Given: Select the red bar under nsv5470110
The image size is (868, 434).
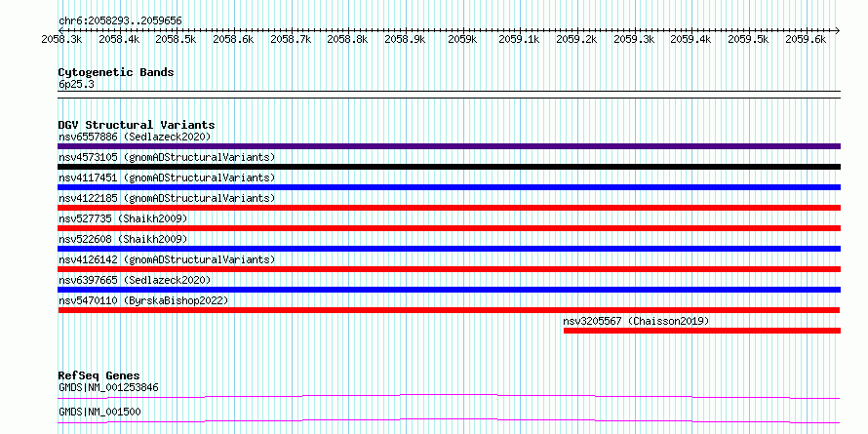Looking at the screenshot, I should tap(449, 310).
